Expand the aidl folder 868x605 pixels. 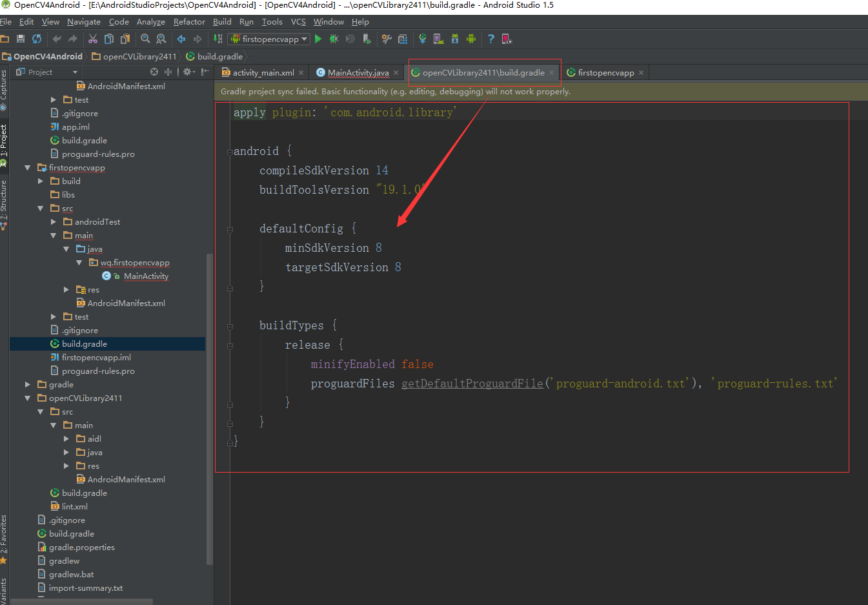coord(66,439)
